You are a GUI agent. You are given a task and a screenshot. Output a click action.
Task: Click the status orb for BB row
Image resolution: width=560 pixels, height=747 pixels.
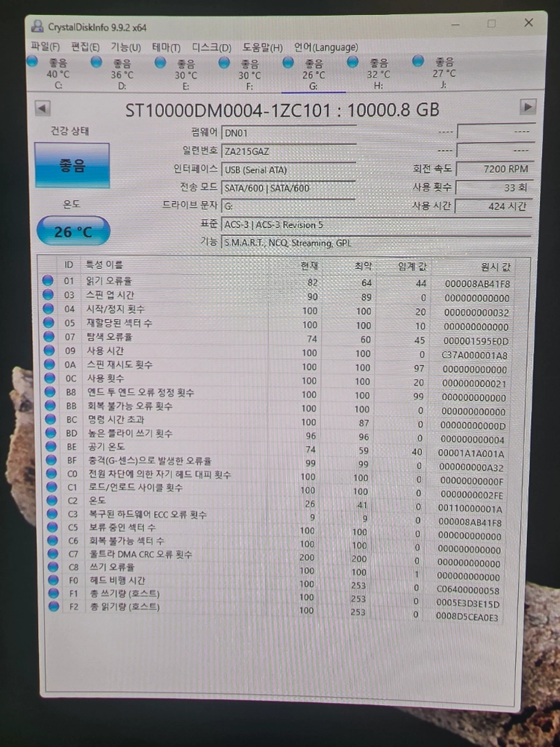[51, 406]
